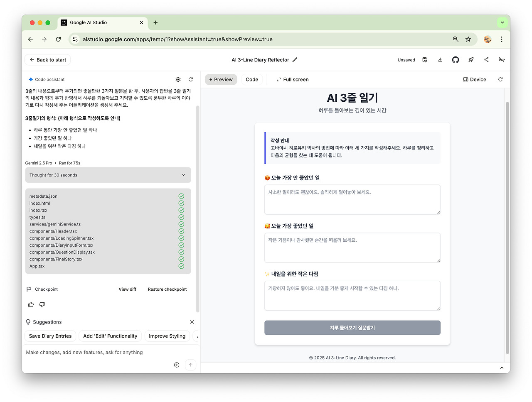Viewport: 532px width, 402px height.
Task: Open the GitHub integration icon
Action: point(455,60)
